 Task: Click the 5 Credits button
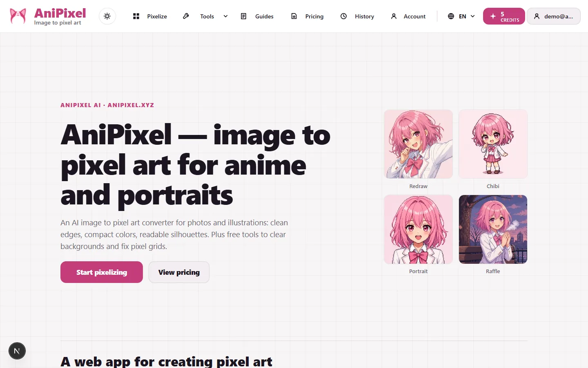pyautogui.click(x=504, y=16)
